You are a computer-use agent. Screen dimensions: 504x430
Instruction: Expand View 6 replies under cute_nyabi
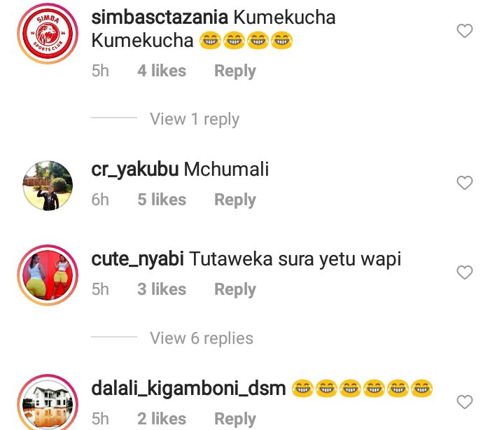[202, 338]
